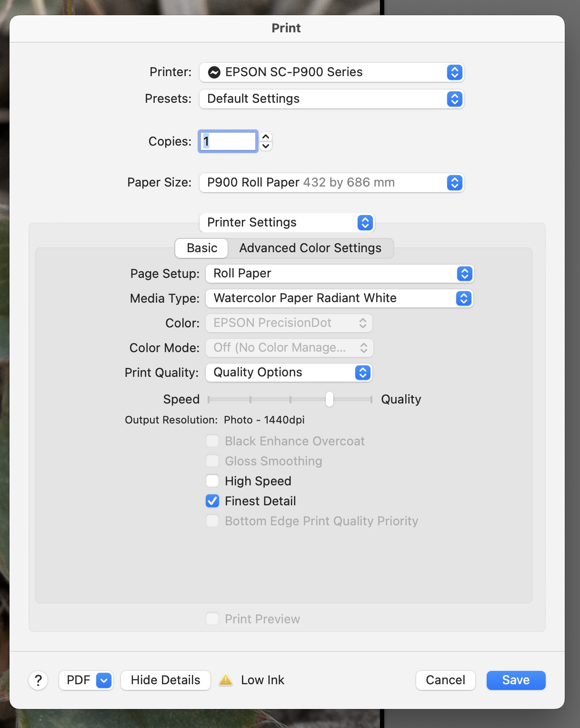
Task: Open the Printer Settings section dropdown
Action: tap(287, 222)
